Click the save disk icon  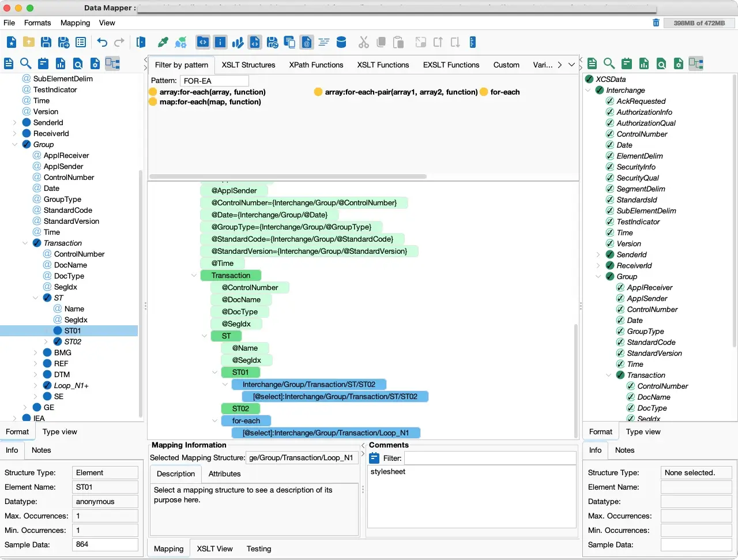46,42
